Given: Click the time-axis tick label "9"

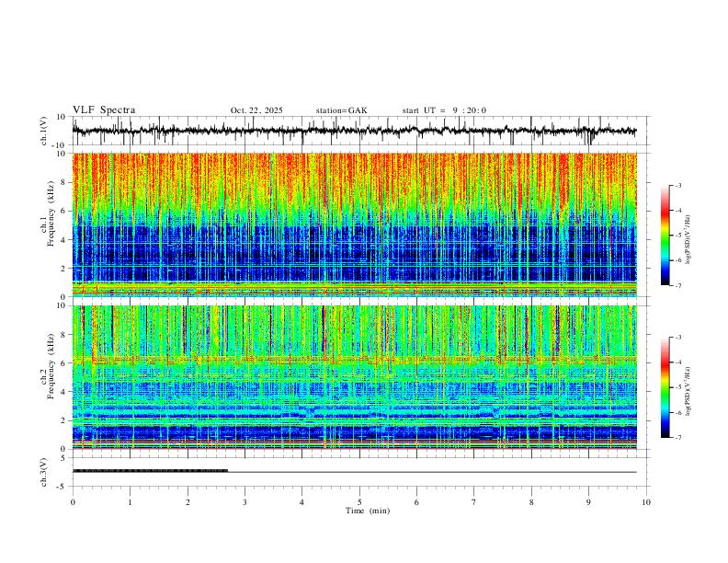Looking at the screenshot, I should (x=588, y=502).
